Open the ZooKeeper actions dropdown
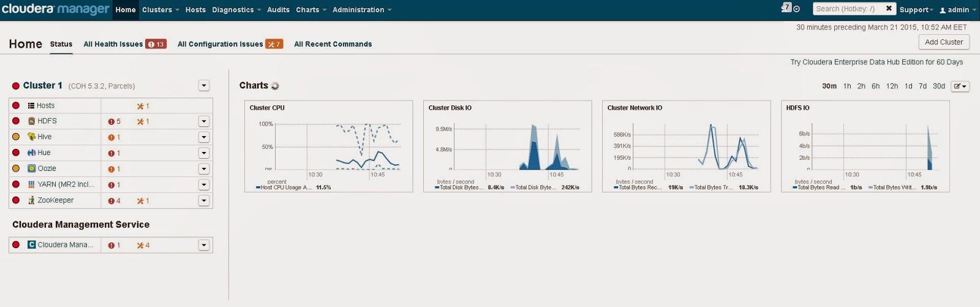The image size is (980, 307). (204, 201)
